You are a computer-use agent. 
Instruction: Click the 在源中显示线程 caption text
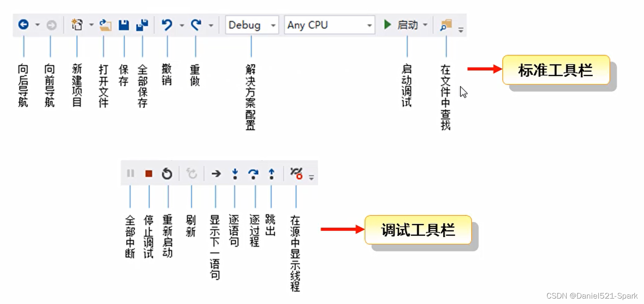pyautogui.click(x=295, y=253)
